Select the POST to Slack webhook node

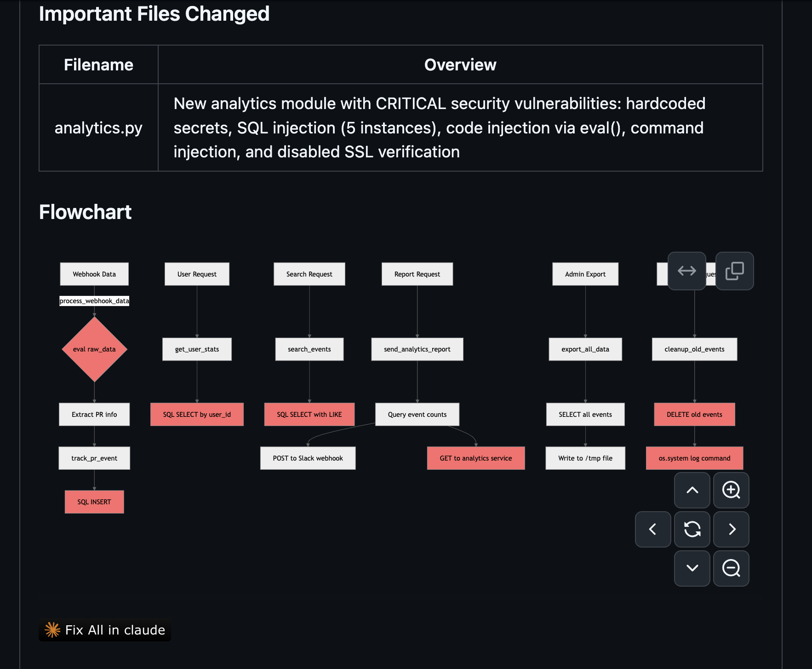click(308, 458)
